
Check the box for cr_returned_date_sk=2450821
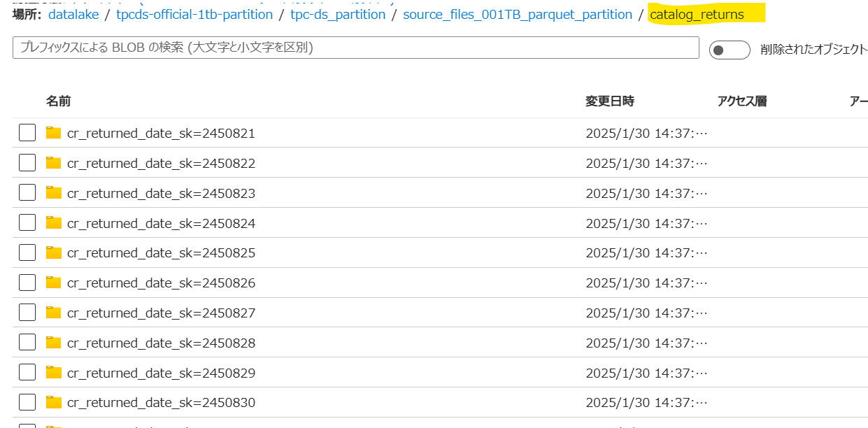pos(27,133)
